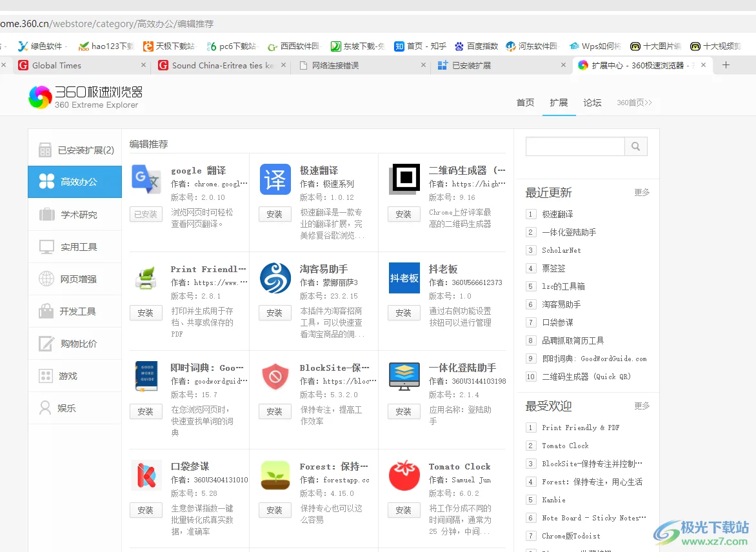The image size is (756, 552).
Task: Go to 首页 in site navigation
Action: click(x=525, y=103)
